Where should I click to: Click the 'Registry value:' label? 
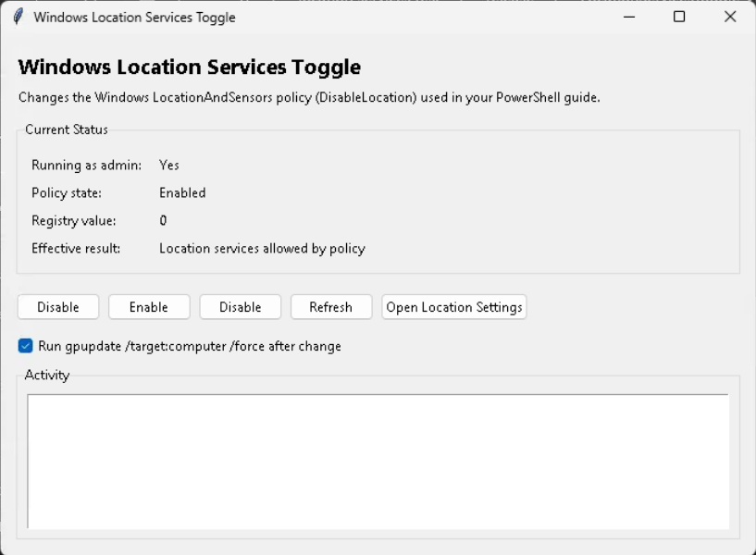[x=74, y=221]
